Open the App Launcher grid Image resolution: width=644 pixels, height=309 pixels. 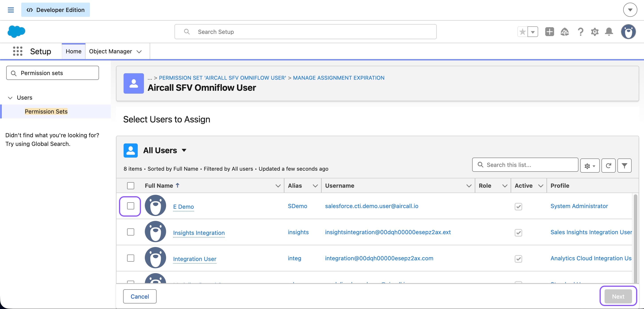click(17, 51)
